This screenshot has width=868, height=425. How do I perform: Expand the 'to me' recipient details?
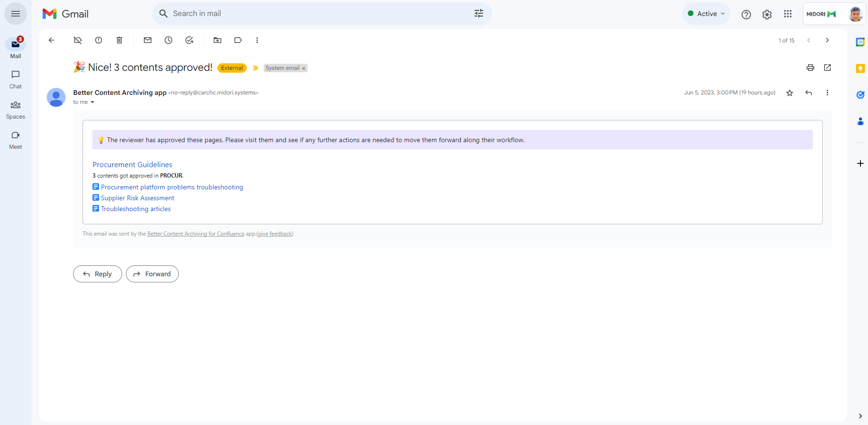pos(92,102)
